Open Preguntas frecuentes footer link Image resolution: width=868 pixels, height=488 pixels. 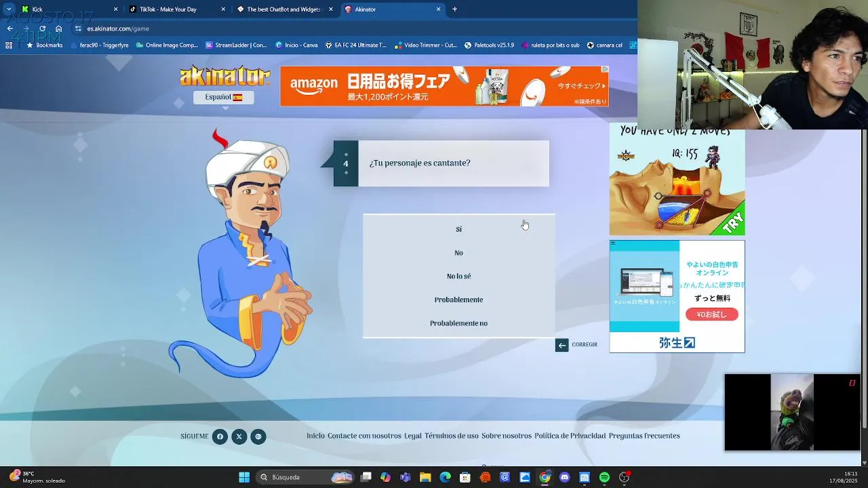coord(644,436)
